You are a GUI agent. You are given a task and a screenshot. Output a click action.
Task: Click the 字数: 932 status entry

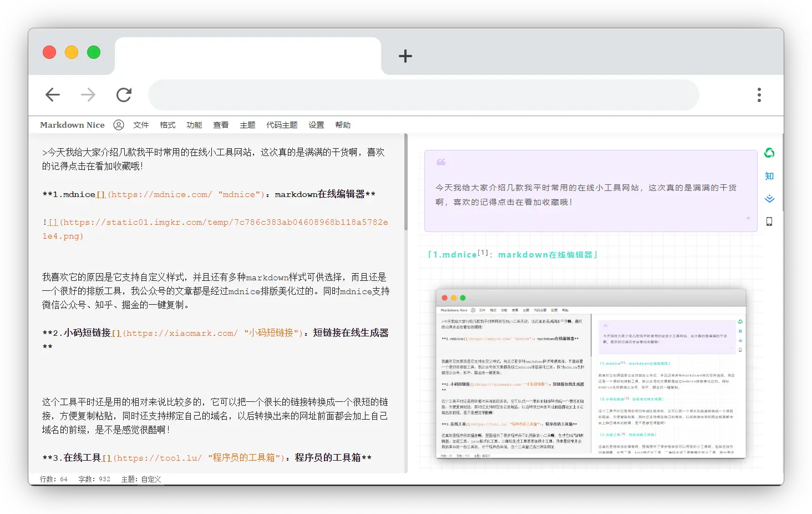click(x=94, y=479)
